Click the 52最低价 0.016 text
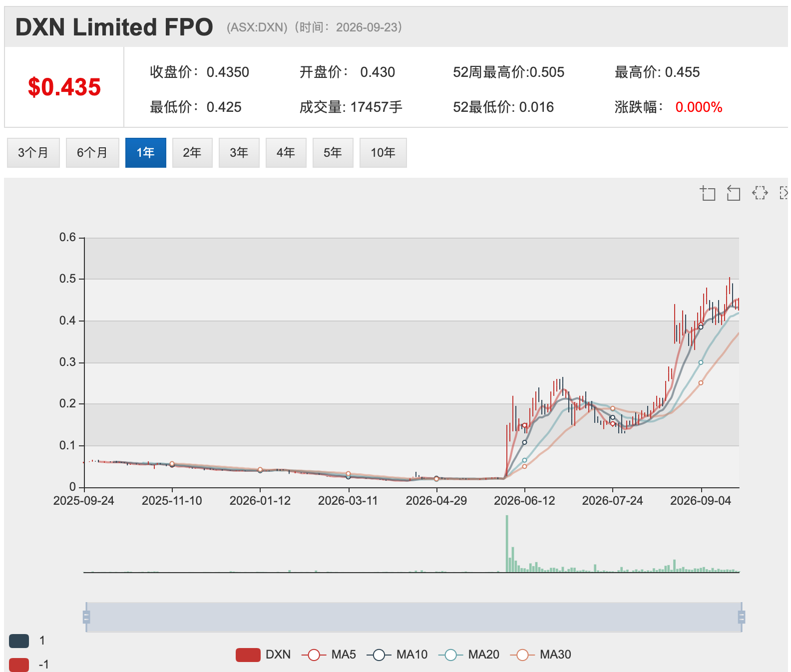This screenshot has height=672, width=791. tap(503, 107)
